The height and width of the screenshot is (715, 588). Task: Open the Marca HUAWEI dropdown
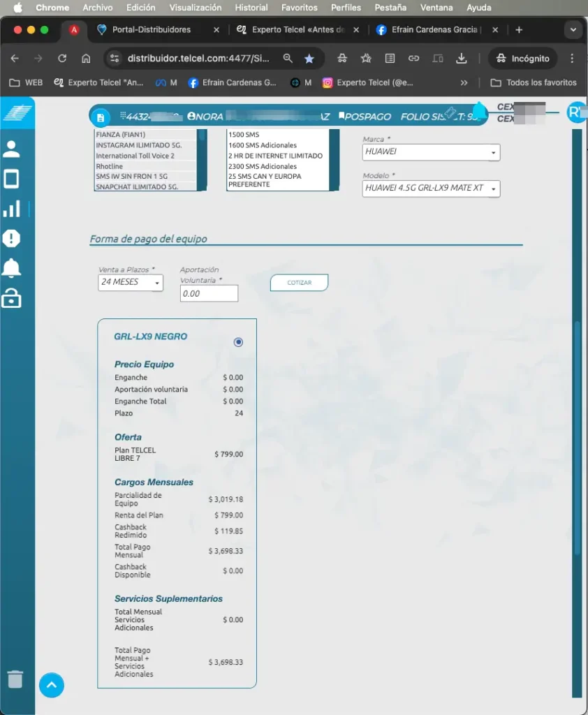point(431,152)
